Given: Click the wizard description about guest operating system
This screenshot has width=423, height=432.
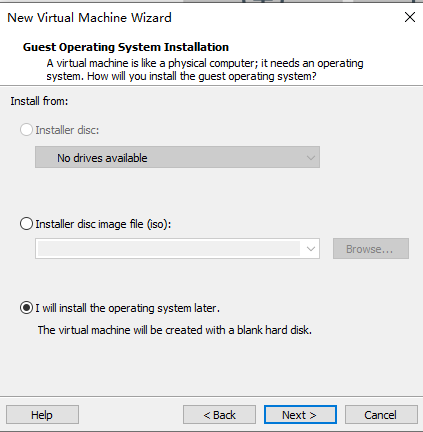Looking at the screenshot, I should click(205, 70).
